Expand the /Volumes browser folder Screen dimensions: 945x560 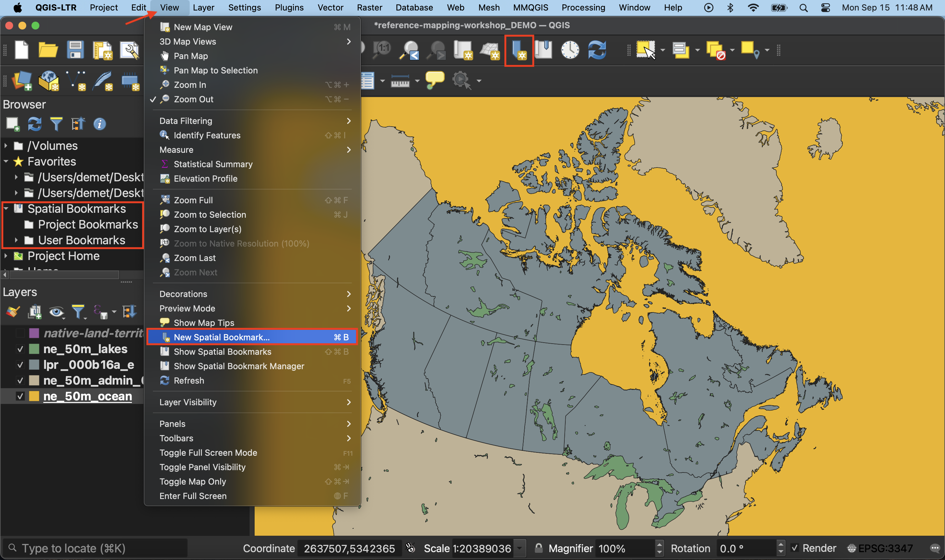6,146
